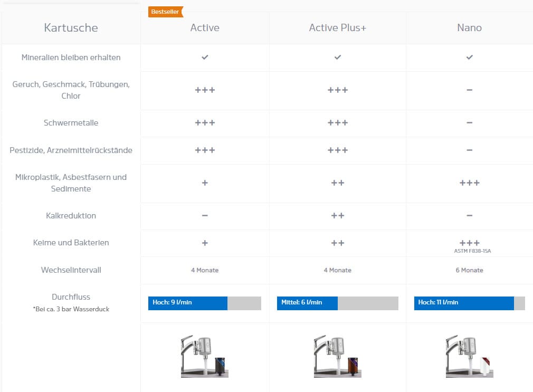
Task: Click the Active minus sign for Kalkreduktion
Action: pyautogui.click(x=205, y=216)
